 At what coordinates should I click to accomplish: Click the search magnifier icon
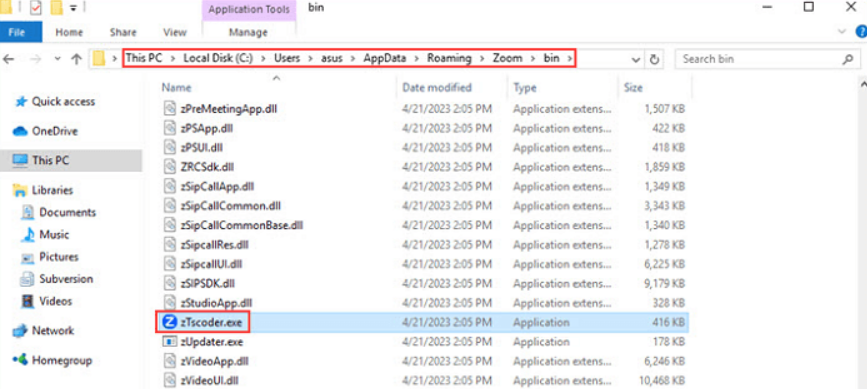[x=847, y=59]
